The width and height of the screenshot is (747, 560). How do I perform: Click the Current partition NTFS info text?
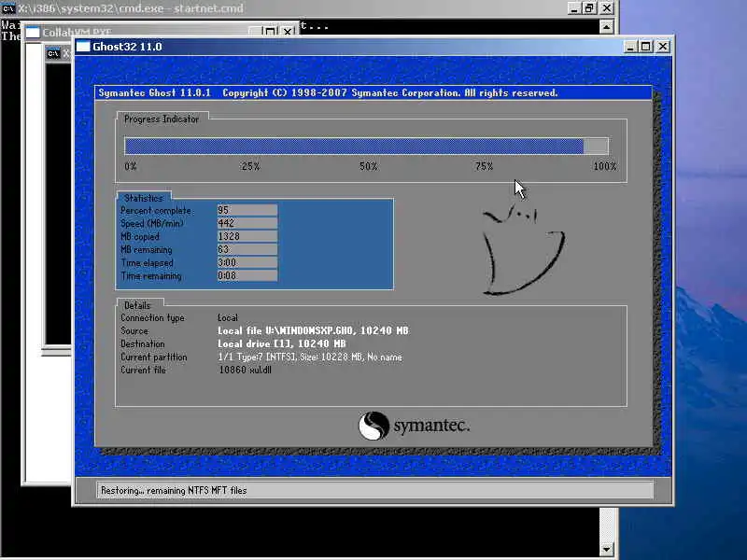click(310, 357)
